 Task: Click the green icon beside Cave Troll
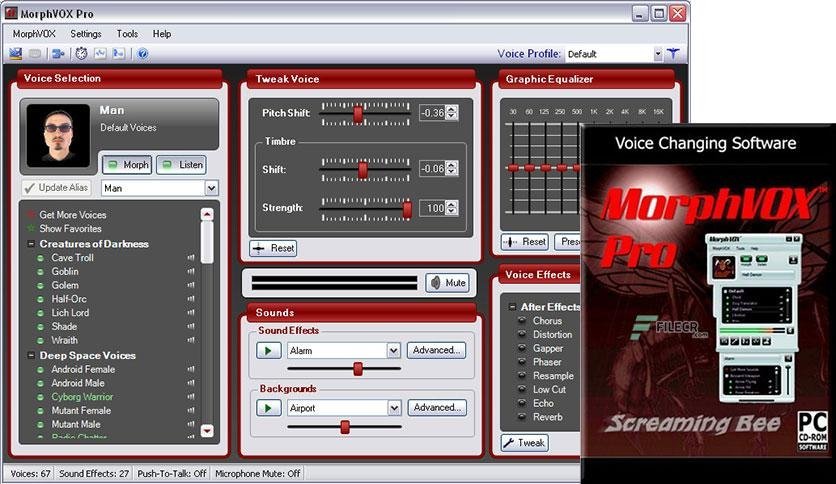[40, 258]
